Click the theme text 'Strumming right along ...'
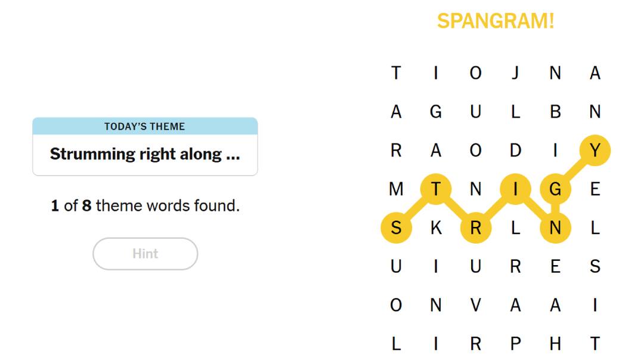 click(x=145, y=153)
